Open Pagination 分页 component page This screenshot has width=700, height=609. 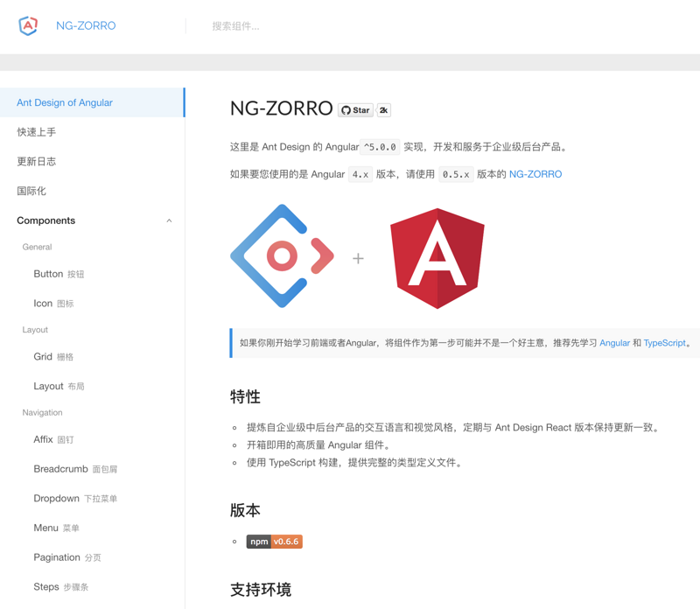pyautogui.click(x=92, y=557)
